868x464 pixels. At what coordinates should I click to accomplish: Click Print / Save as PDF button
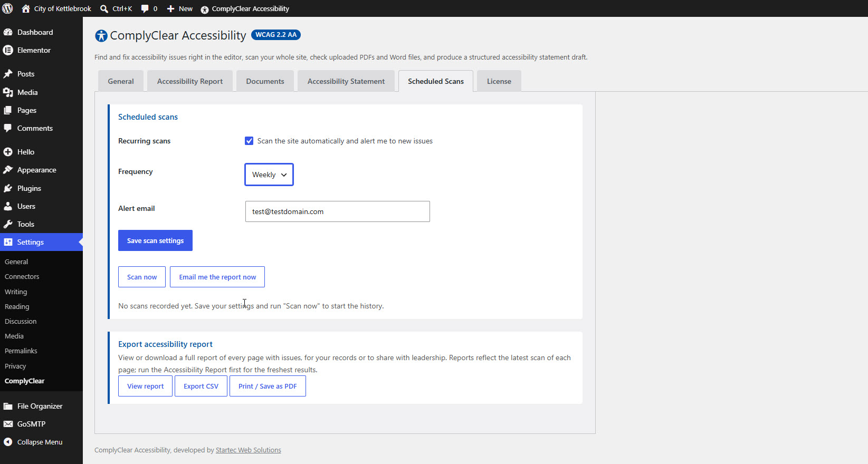tap(268, 386)
